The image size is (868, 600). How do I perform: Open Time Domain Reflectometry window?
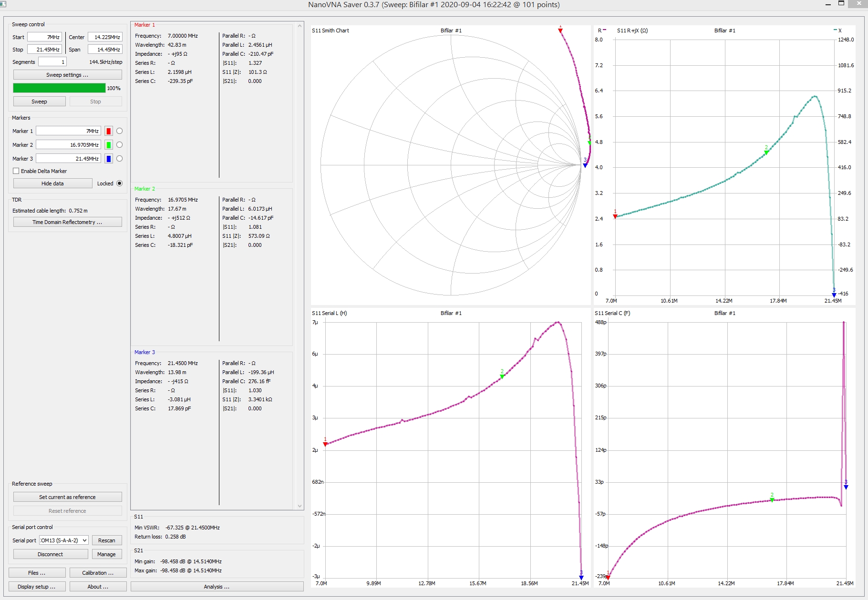(68, 222)
